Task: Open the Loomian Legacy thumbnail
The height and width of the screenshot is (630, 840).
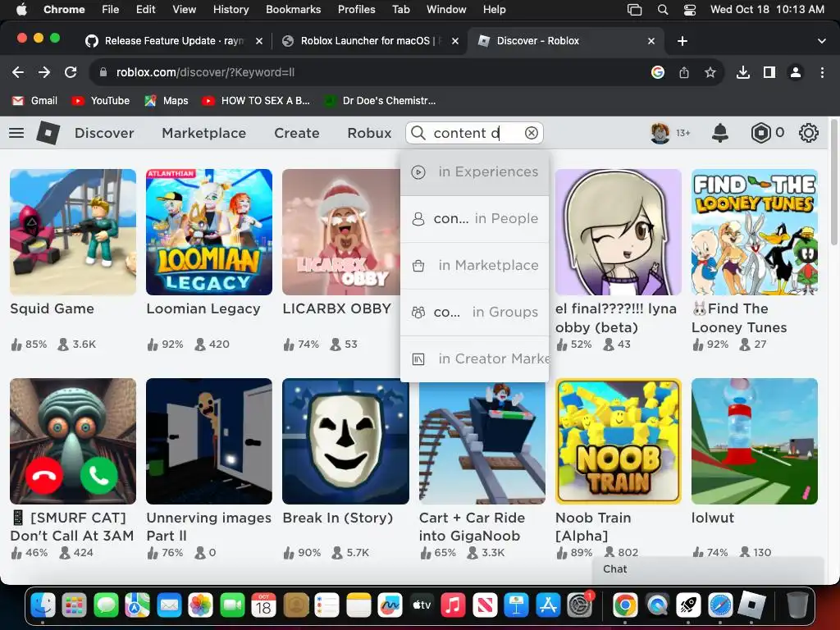Action: [209, 232]
